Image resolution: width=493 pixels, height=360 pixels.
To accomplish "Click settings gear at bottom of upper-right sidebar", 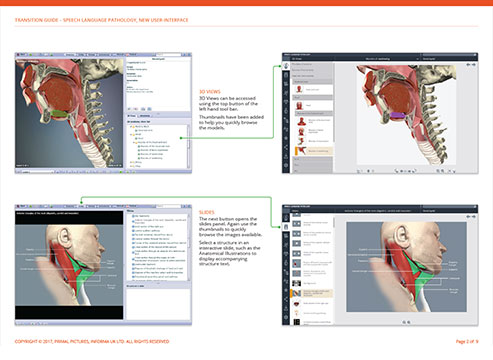I will [286, 165].
